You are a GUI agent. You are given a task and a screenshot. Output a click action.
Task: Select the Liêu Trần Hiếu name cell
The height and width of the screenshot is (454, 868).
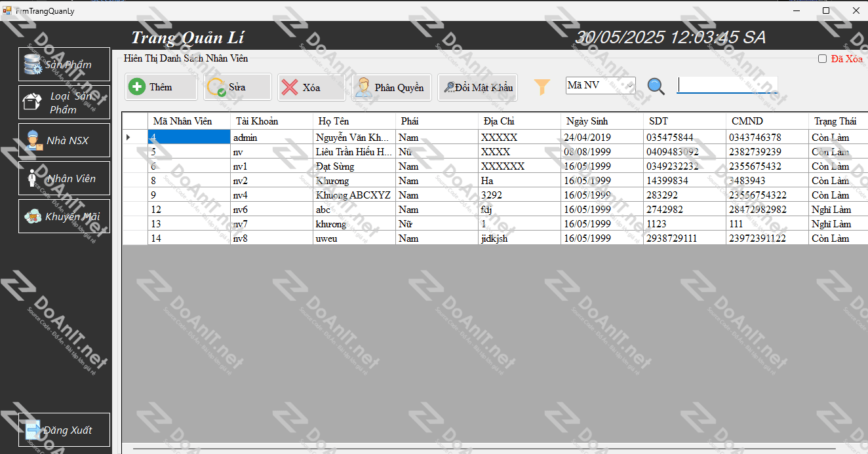click(x=354, y=152)
